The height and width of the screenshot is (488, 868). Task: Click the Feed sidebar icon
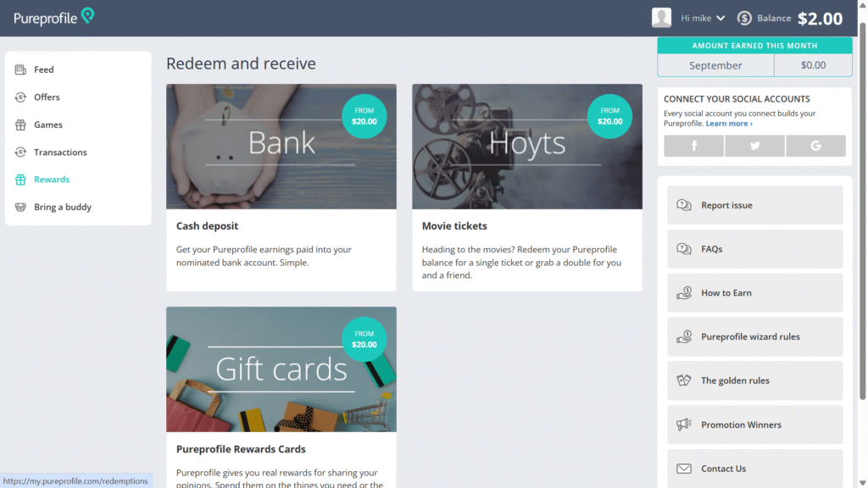20,69
